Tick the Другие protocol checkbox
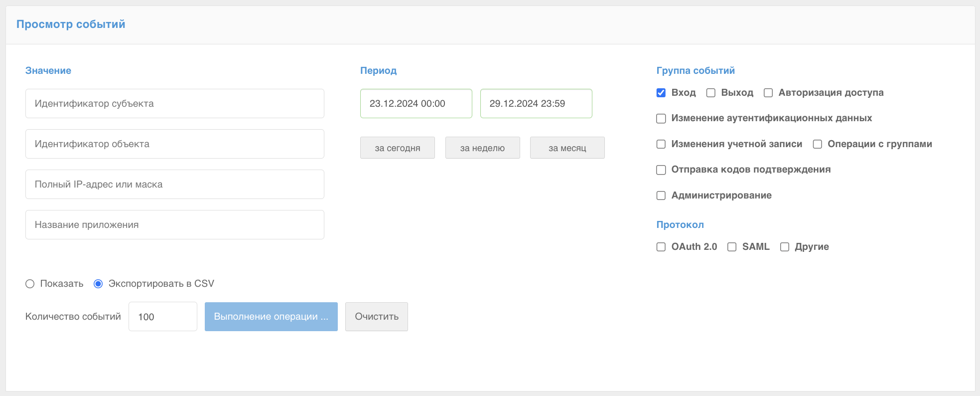This screenshot has height=396, width=980. (785, 247)
